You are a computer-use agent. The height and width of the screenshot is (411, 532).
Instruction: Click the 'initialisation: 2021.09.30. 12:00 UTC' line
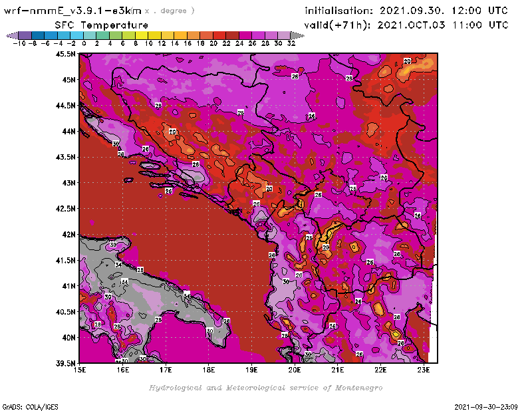406,11
